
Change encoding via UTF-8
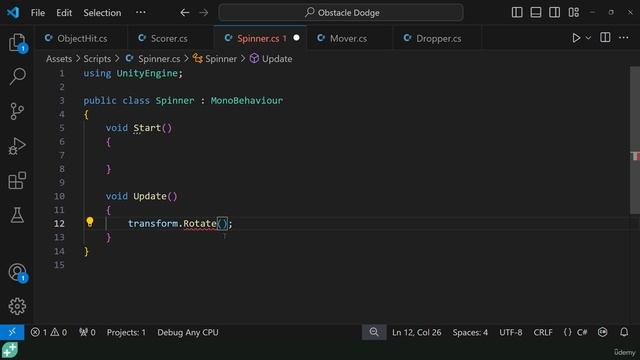pyautogui.click(x=511, y=332)
